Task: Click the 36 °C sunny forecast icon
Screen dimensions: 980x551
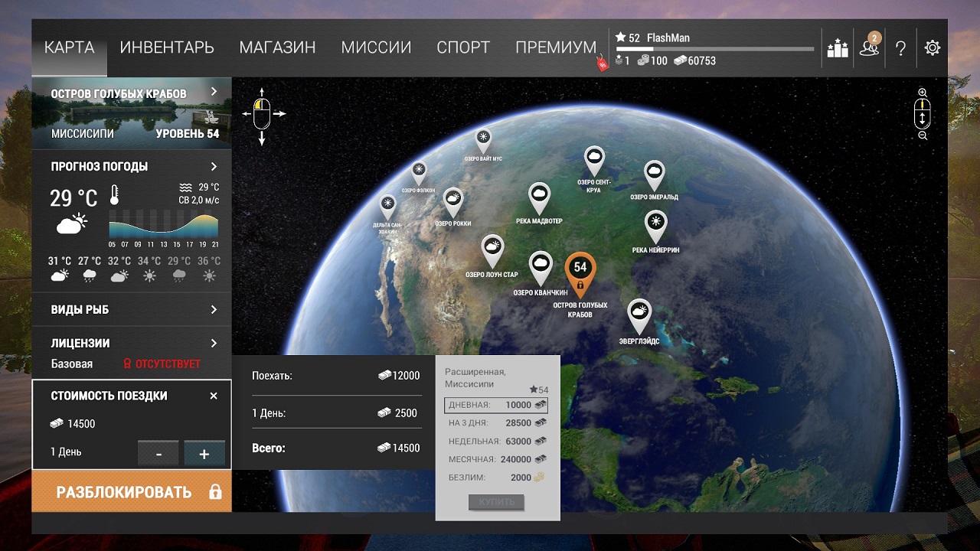Action: pos(209,275)
